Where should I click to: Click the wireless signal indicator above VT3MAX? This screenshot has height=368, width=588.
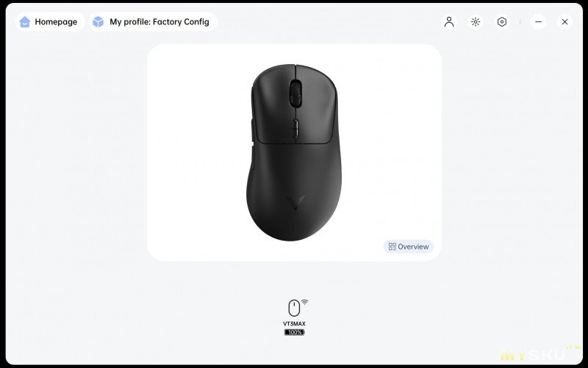point(304,302)
